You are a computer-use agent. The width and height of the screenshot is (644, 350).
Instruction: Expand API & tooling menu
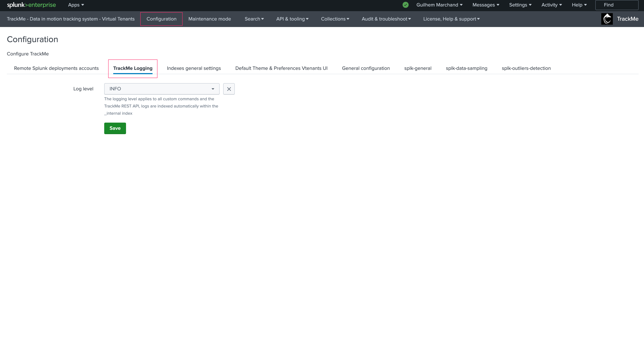pyautogui.click(x=292, y=19)
